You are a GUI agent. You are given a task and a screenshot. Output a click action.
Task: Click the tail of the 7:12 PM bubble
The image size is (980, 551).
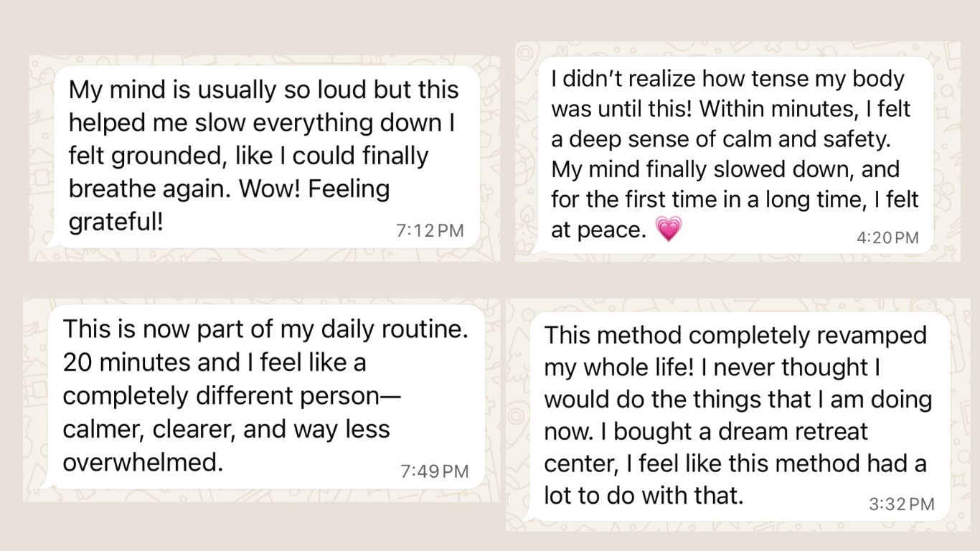tap(50, 244)
